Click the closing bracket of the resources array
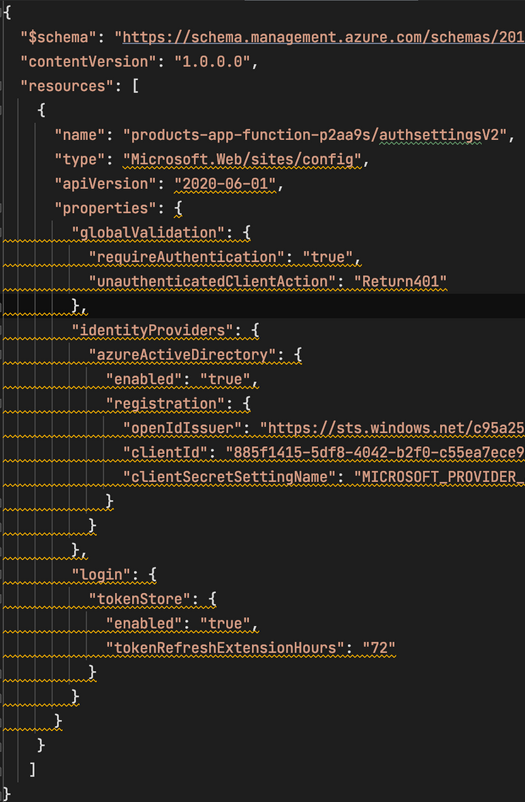Viewport: 525px width, 802px height. click(32, 770)
